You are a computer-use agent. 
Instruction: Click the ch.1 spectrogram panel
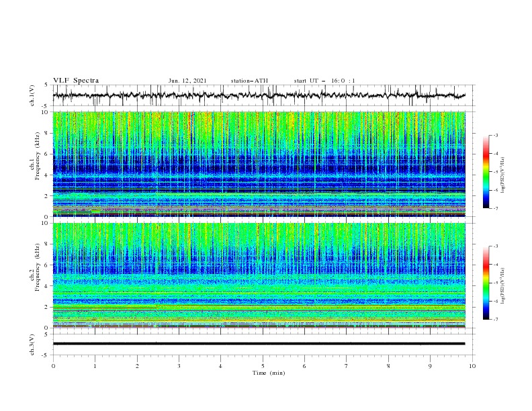tap(259, 164)
